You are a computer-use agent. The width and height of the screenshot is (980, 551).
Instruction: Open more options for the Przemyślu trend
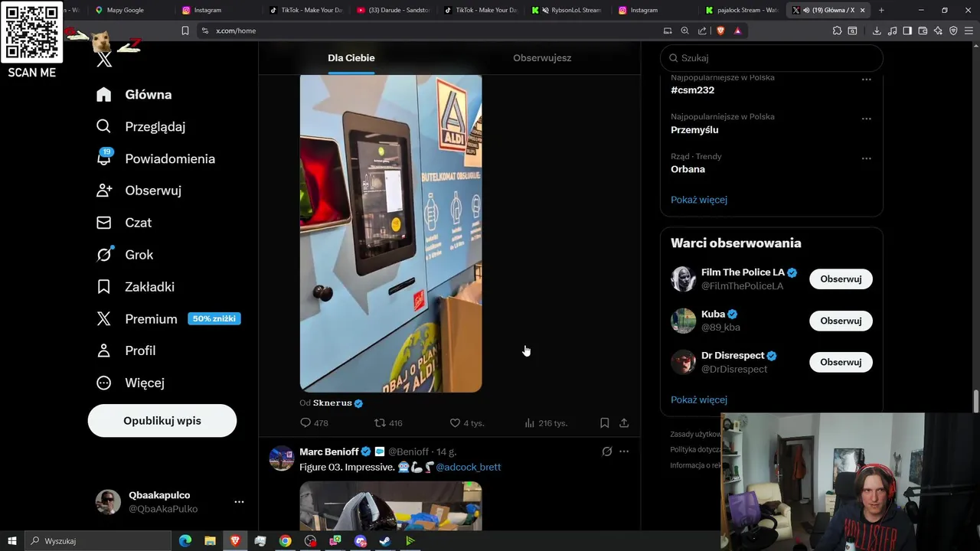[867, 119]
